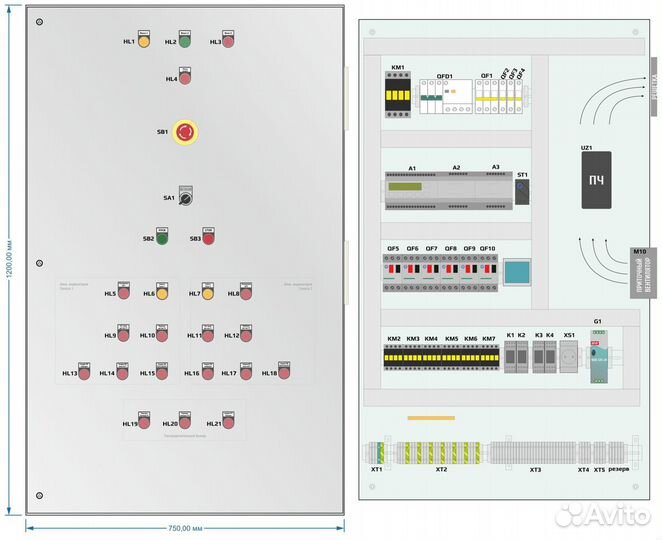
Task: Turn the SA1 selector switch
Action: tap(185, 197)
